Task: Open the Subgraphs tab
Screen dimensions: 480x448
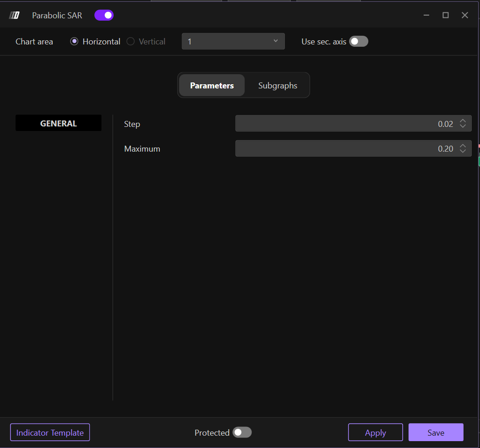Action: [x=278, y=86]
